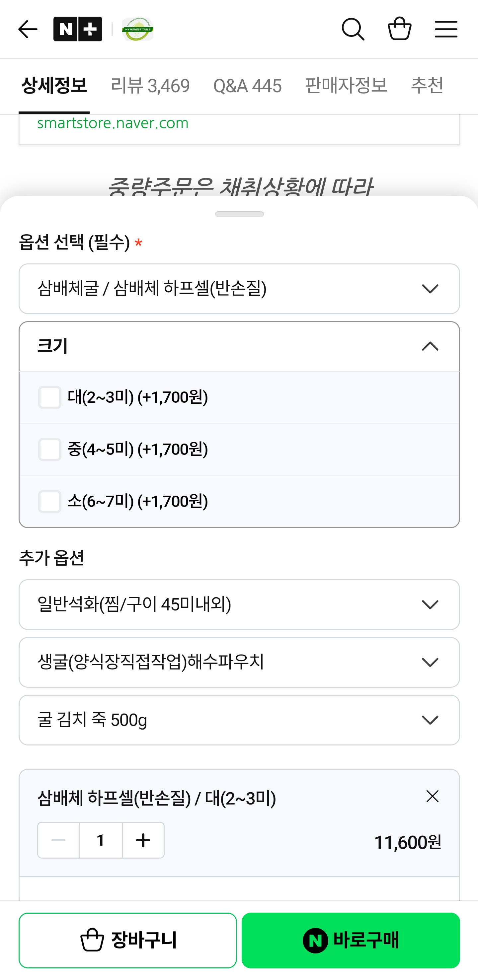
Task: Open the hamburger menu icon
Action: tap(446, 29)
